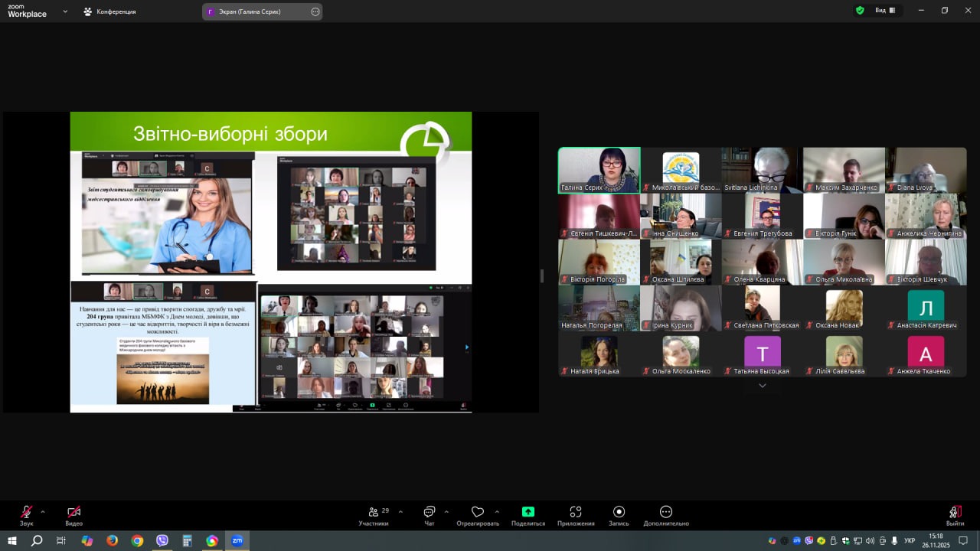Select the Экран (Галина Серих) tab
980x551 pixels.
(254, 11)
